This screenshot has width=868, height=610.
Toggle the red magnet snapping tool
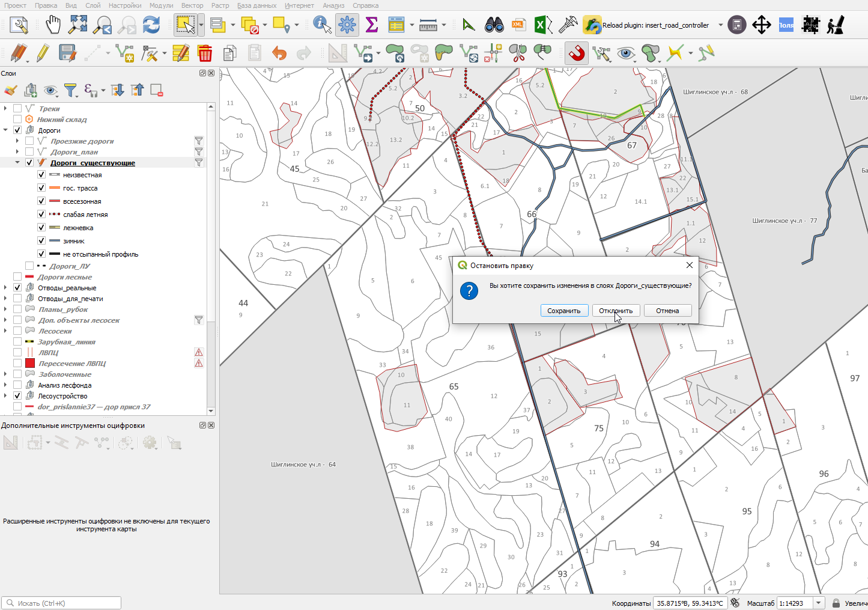tap(577, 53)
